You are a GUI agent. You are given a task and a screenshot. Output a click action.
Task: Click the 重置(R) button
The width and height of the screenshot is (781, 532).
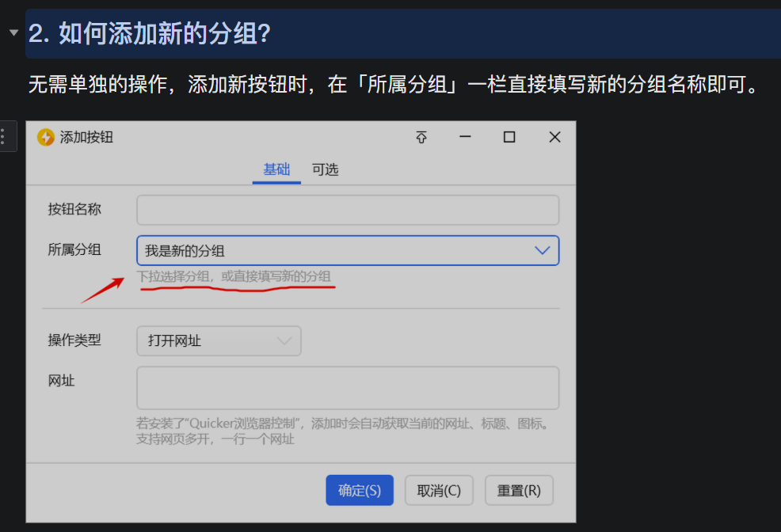(x=519, y=490)
